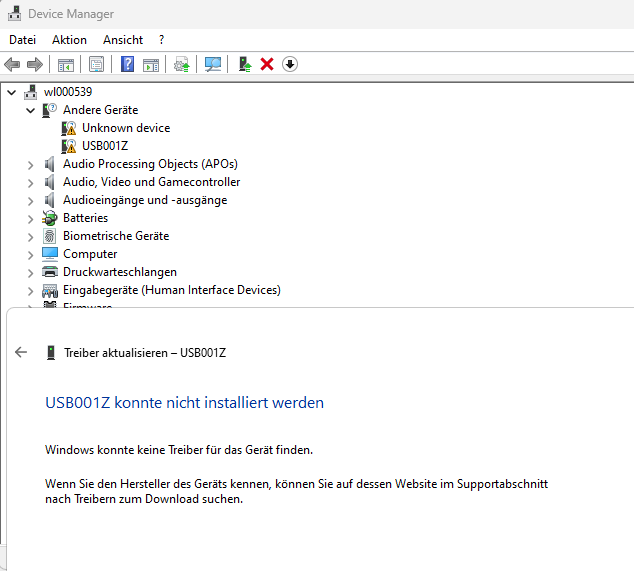The image size is (634, 571).
Task: Click the wl000539 computer node icon
Action: [x=30, y=92]
